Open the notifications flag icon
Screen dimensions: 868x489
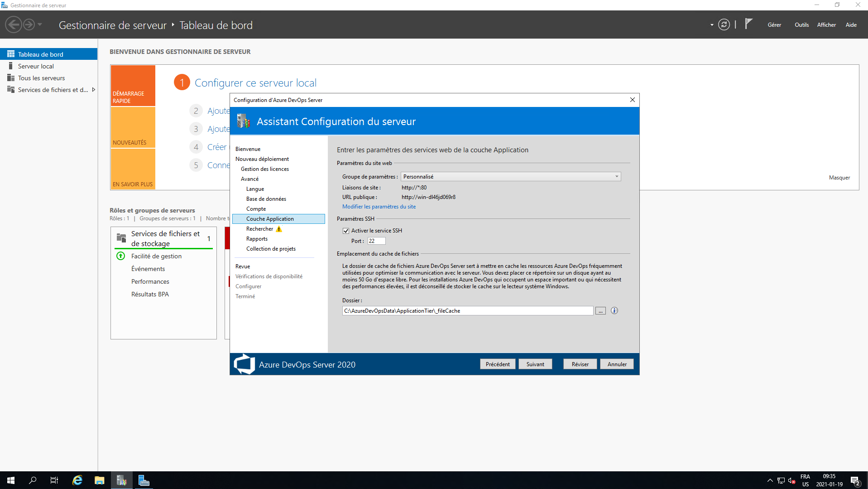tap(748, 24)
